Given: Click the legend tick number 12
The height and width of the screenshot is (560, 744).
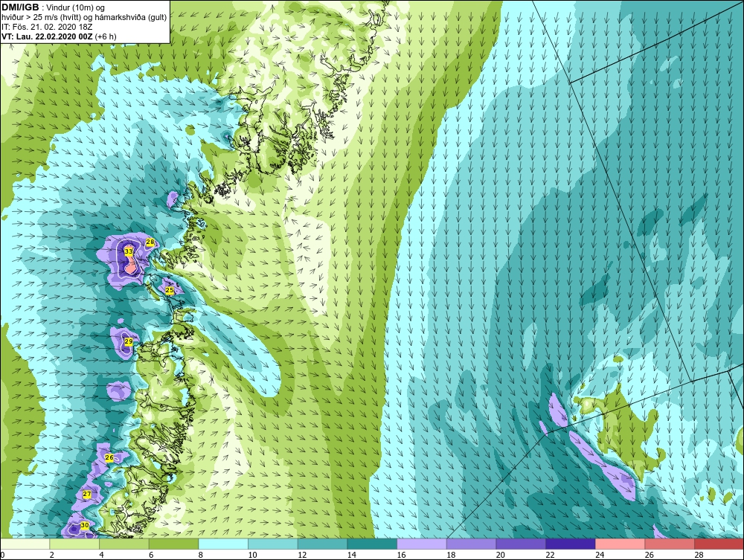Looking at the screenshot, I should coord(302,555).
